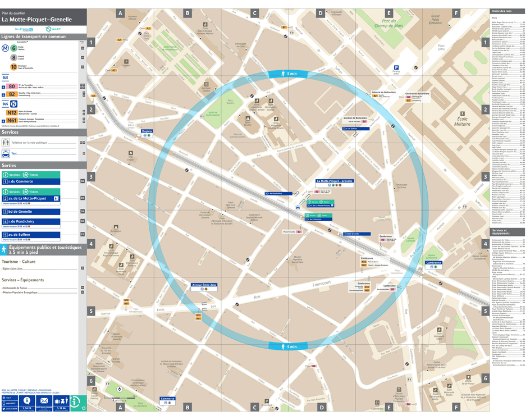Select the Tourisme – Culture section

[19, 262]
